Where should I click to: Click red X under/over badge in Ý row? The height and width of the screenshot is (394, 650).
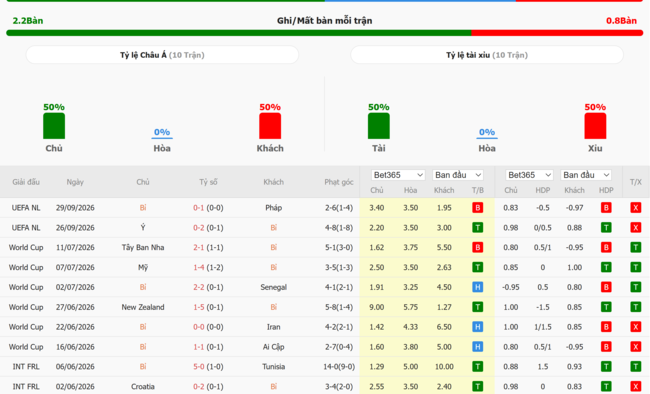point(635,228)
